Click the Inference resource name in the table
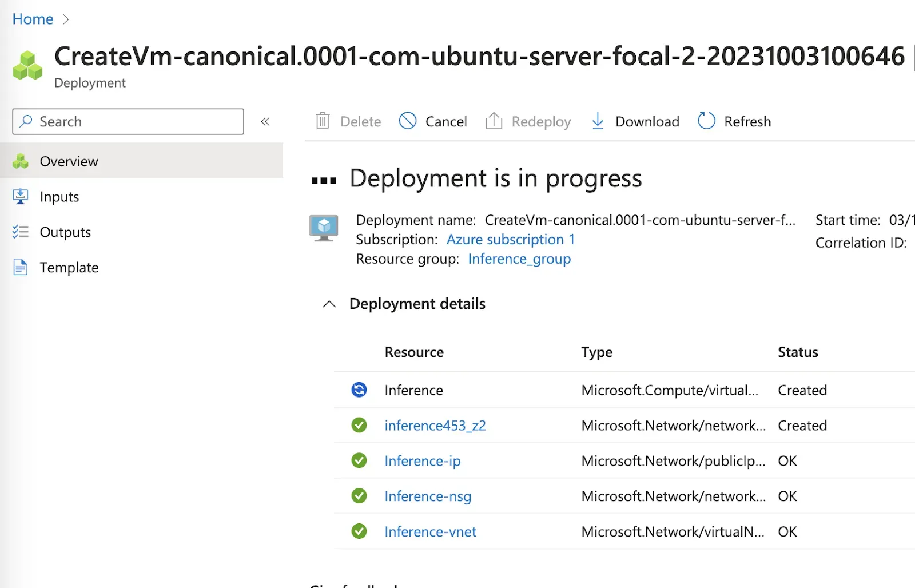The image size is (915, 588). (x=413, y=390)
